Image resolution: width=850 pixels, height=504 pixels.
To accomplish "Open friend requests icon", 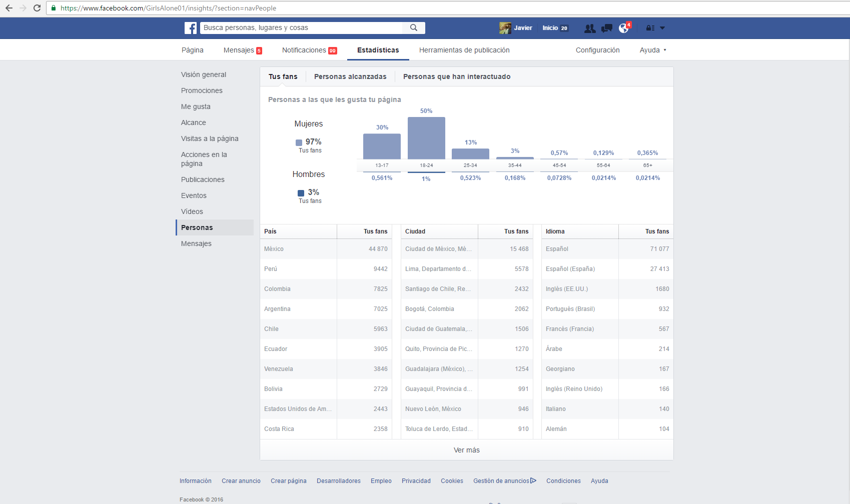I will (x=590, y=28).
